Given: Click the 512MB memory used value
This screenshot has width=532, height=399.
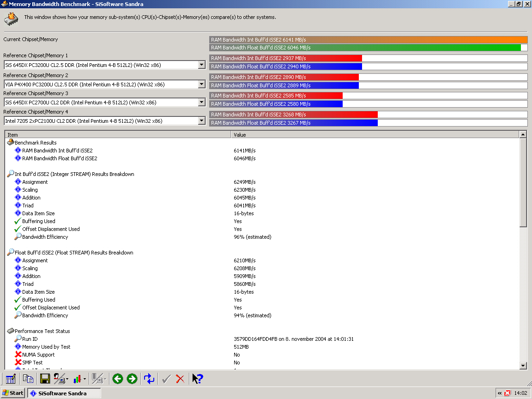Looking at the screenshot, I should [x=241, y=347].
